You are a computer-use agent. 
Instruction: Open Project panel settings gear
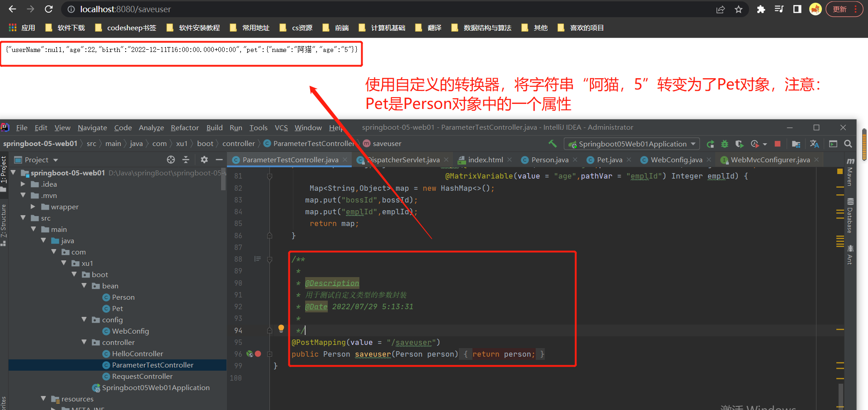click(204, 160)
